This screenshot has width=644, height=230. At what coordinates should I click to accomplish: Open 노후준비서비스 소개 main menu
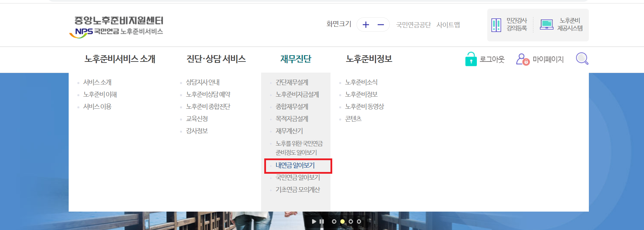click(x=120, y=59)
